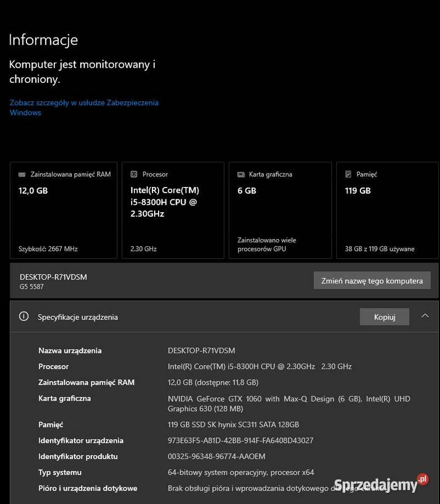
Task: Click Nazwa urządzenia label
Action: [x=70, y=351]
